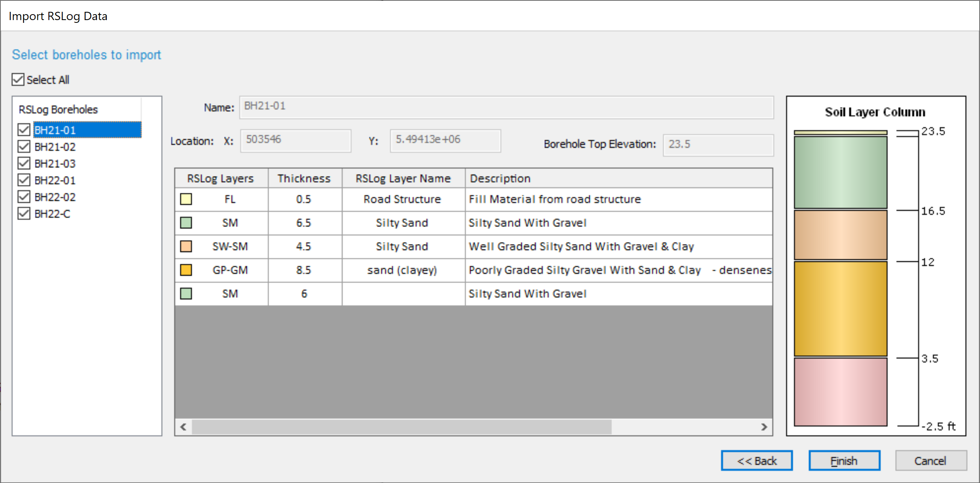Screen dimensions: 980x483
Task: Click the orange GP-GM layer color swatch
Action: click(186, 270)
